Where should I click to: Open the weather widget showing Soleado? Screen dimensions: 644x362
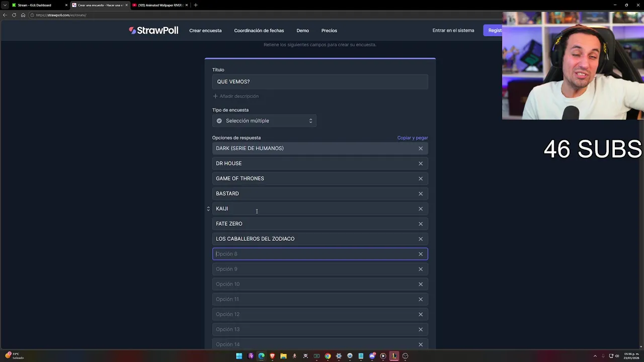click(x=14, y=355)
